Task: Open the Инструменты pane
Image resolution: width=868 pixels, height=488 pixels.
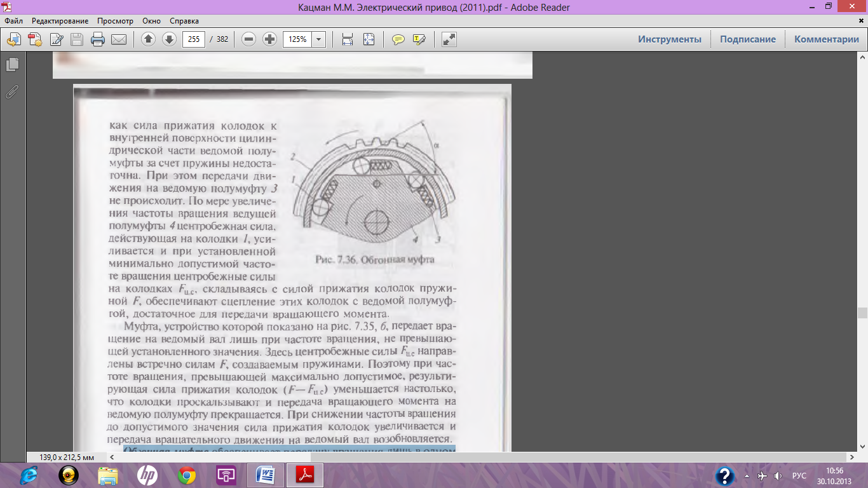Action: pos(670,39)
